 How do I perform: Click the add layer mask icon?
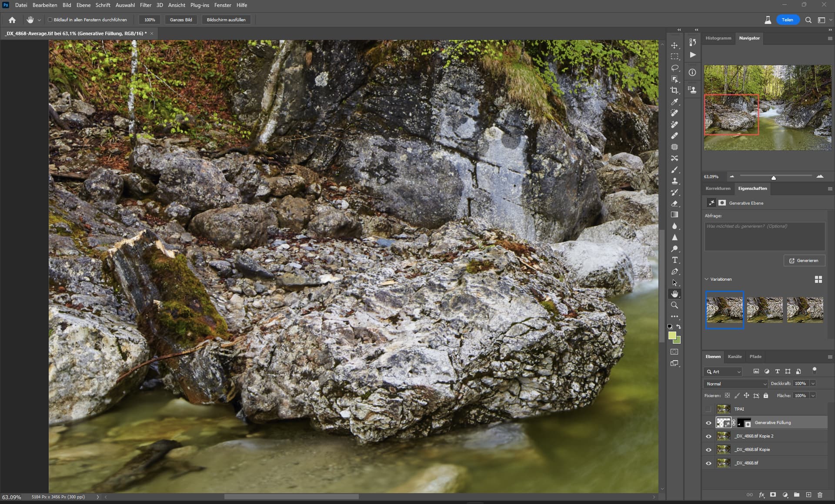[x=773, y=495]
